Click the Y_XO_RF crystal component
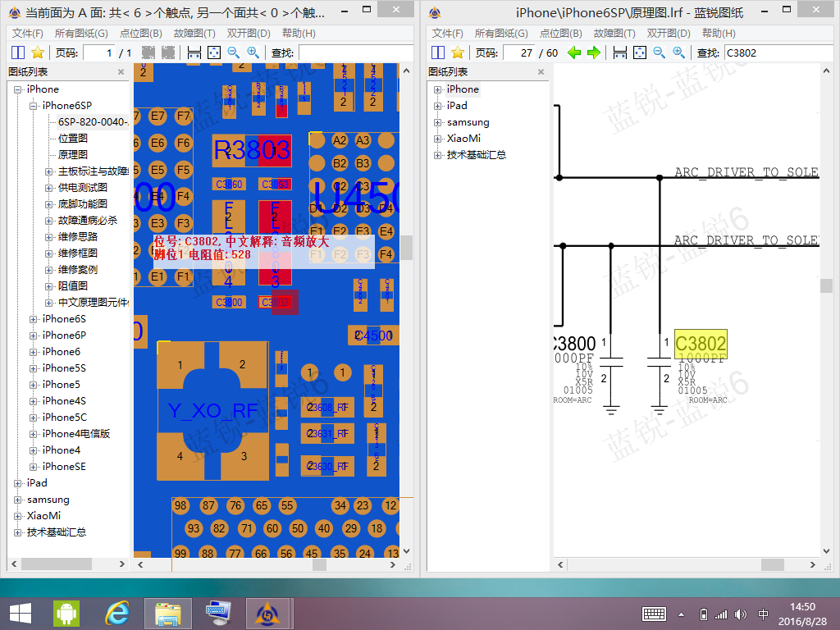Viewport: 840px width, 630px height. pos(212,411)
